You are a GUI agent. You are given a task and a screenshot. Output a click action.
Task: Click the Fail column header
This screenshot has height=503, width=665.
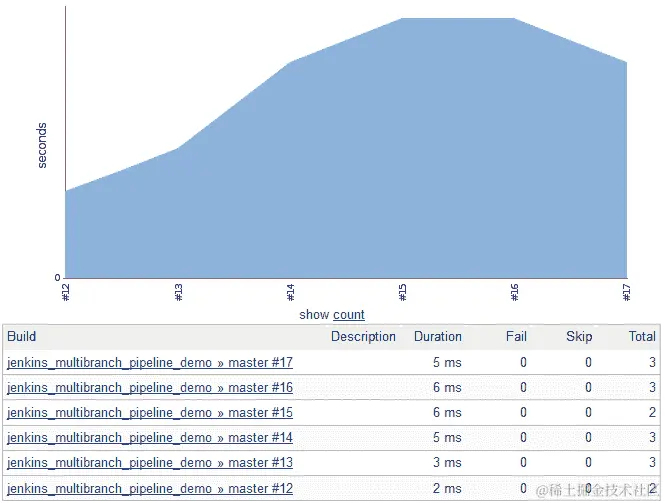(516, 336)
